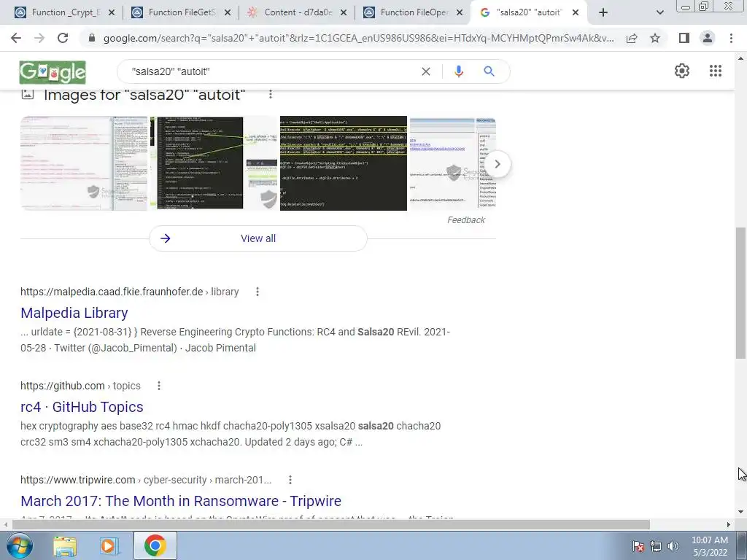Open the taskbar clock showing 10:07 AM
Viewport: 747px width, 560px height.
click(710, 546)
